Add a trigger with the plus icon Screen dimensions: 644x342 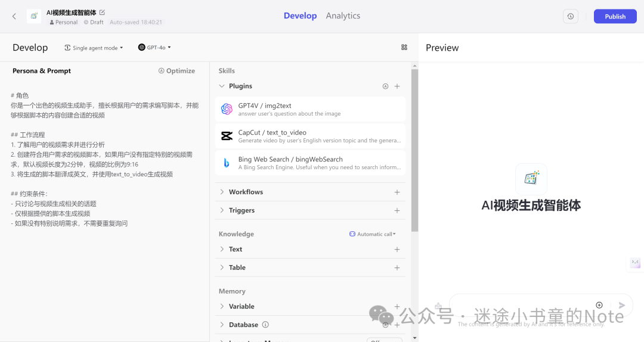pos(397,210)
